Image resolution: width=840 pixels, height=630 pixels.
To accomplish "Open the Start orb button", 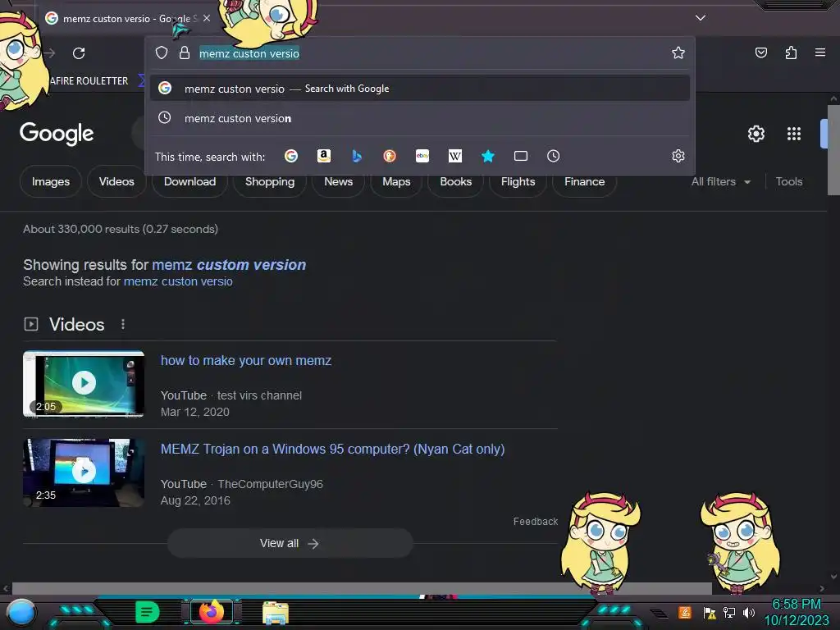I will (21, 612).
